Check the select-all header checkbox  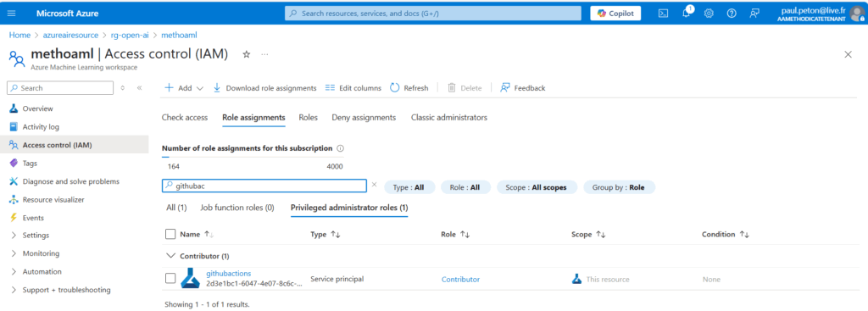[x=170, y=234]
